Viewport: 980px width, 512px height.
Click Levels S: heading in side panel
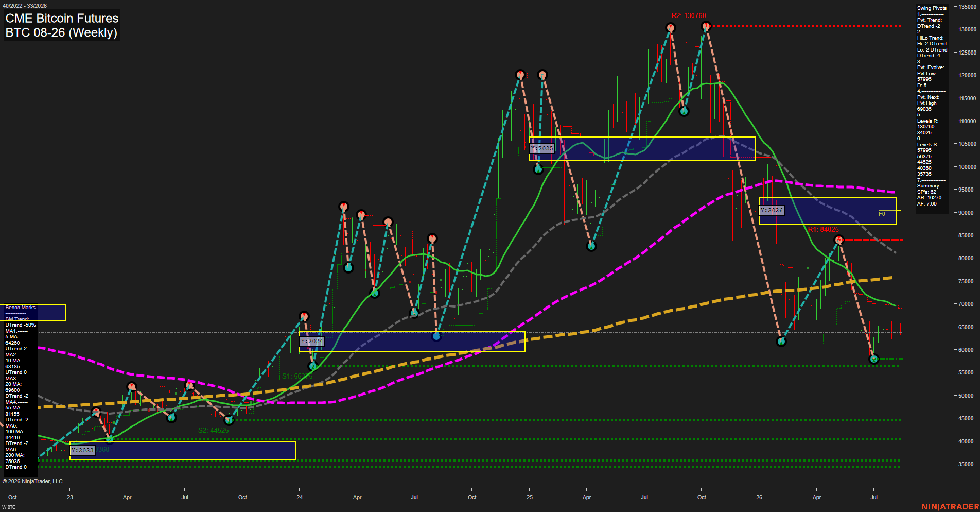click(x=928, y=145)
